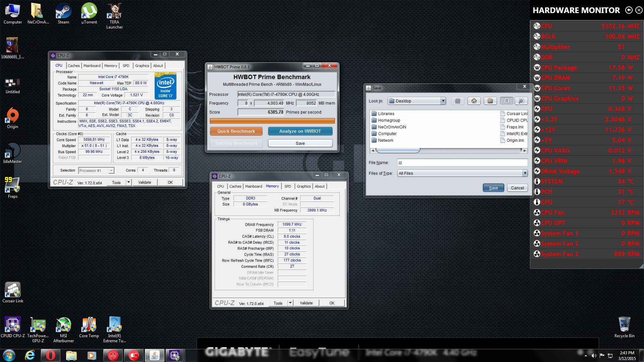Click the Windows Start button

pyautogui.click(x=9, y=355)
